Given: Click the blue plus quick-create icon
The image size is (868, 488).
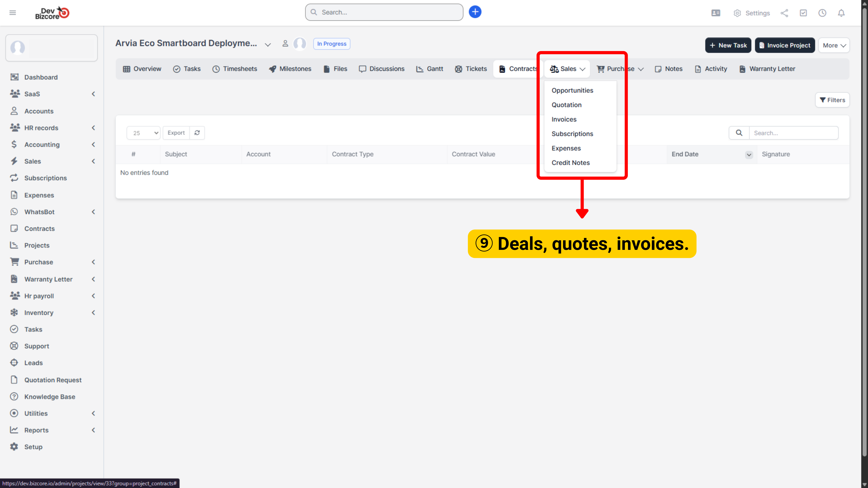Looking at the screenshot, I should click(475, 12).
